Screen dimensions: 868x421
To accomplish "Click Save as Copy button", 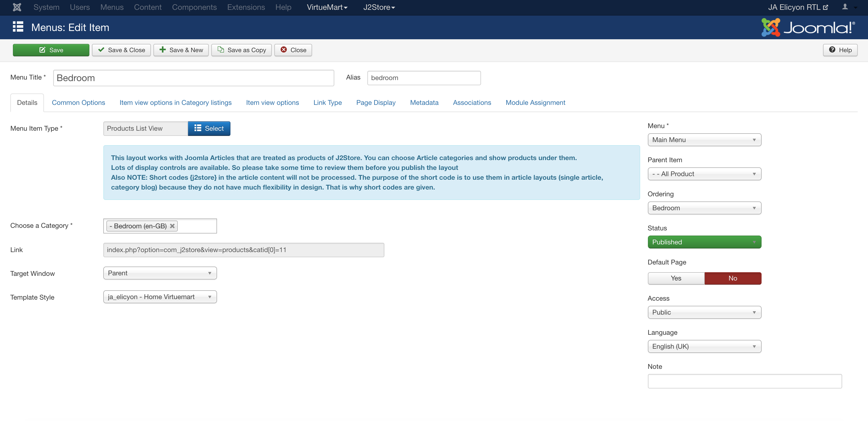I will (241, 50).
